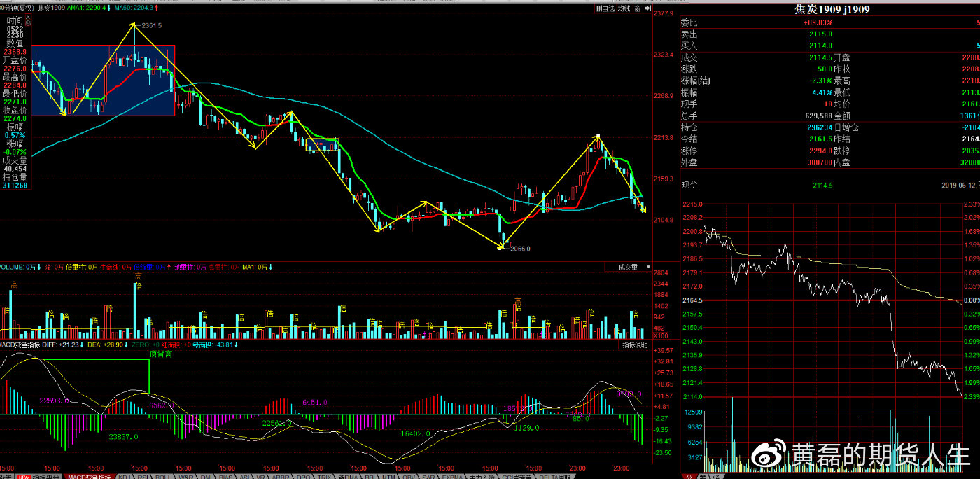The height and width of the screenshot is (479, 980).
Task: Click the 持仓量 value 311268
Action: click(15, 185)
